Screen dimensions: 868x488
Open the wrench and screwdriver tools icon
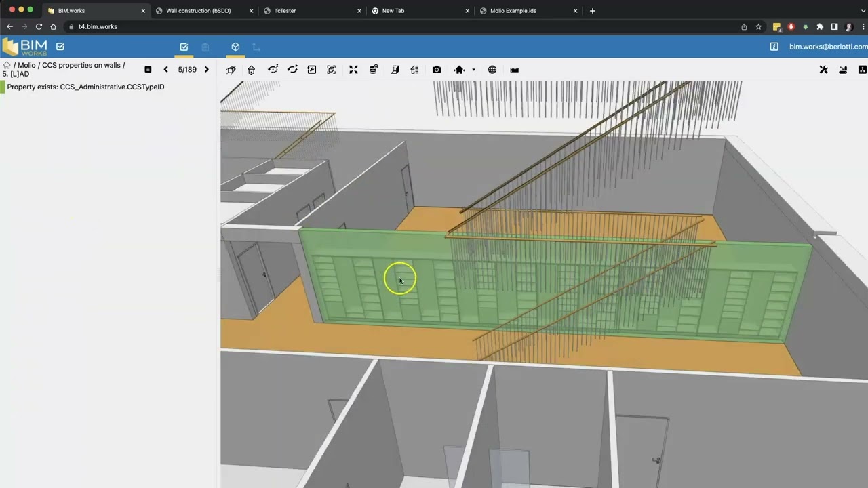[824, 70]
